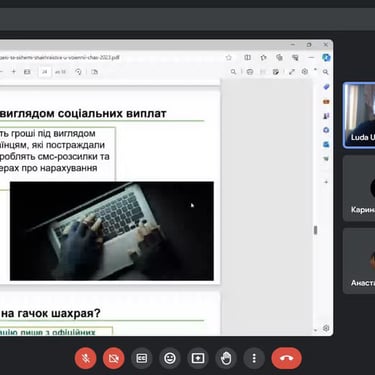
Task: Open PDF toolbar settings gear
Action: click(305, 72)
